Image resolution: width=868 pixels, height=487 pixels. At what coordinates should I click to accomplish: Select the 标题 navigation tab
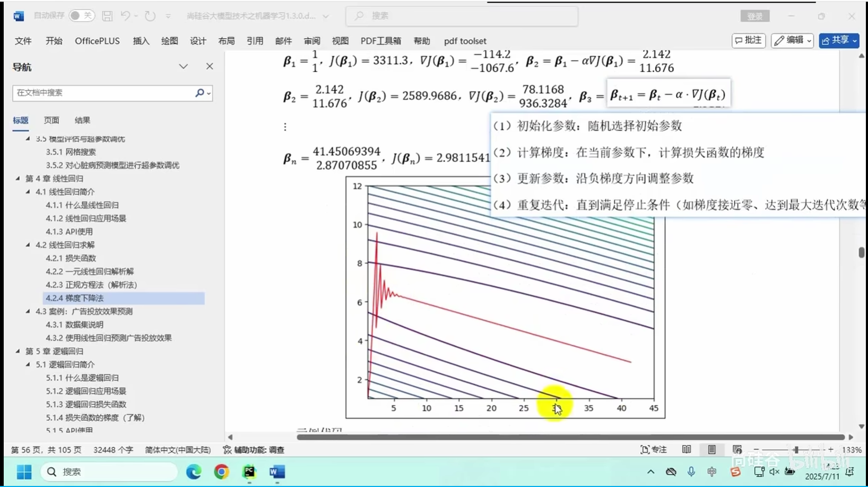click(x=21, y=121)
